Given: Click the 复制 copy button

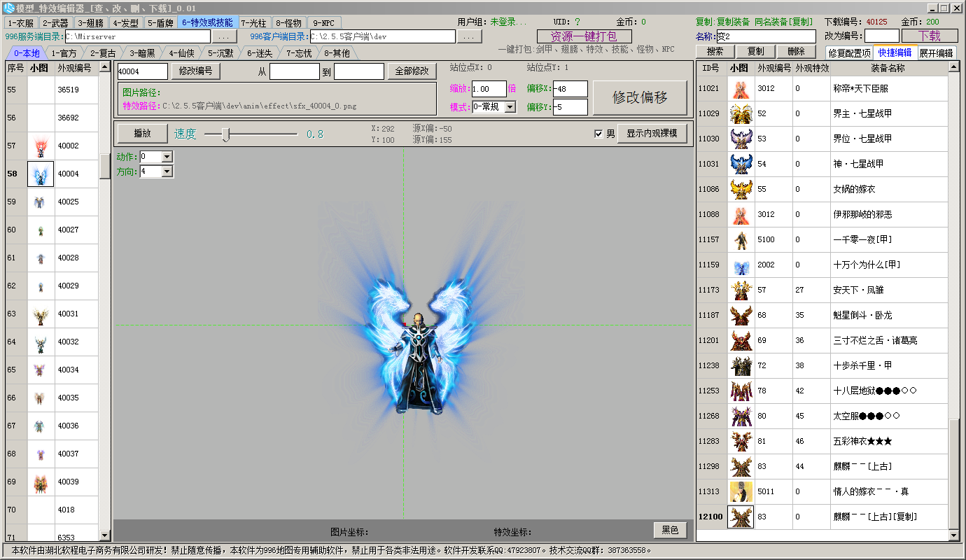Looking at the screenshot, I should click(x=756, y=52).
